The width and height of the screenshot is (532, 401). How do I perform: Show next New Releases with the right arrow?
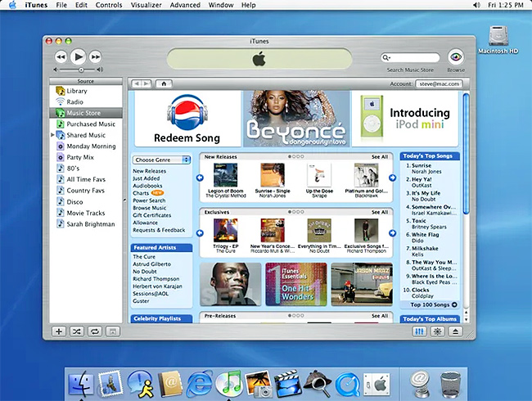pyautogui.click(x=392, y=178)
